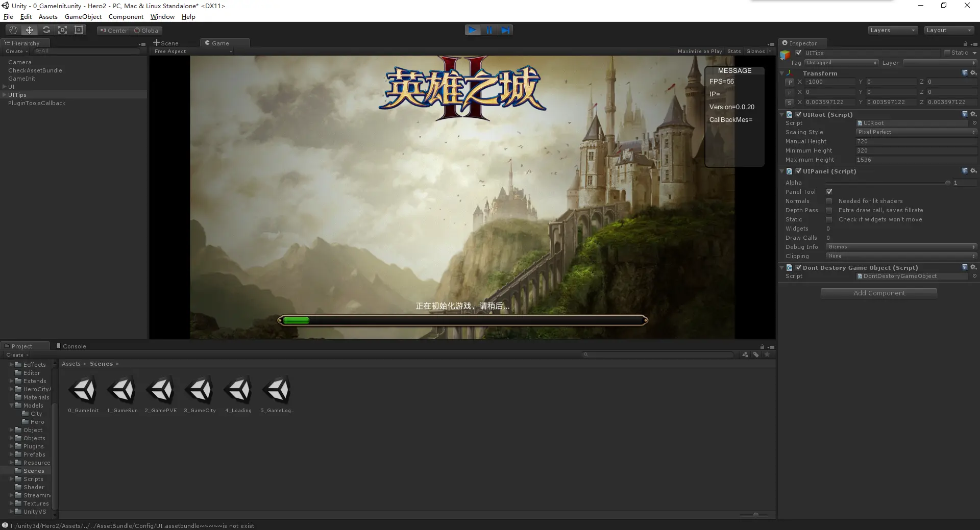Viewport: 980px width, 530px height.
Task: Open Dont Destory Game Object gear menu
Action: coord(973,267)
